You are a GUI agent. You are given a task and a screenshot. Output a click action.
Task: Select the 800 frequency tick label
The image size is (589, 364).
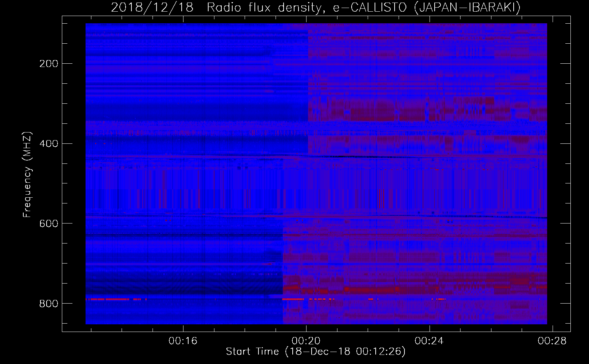point(49,304)
